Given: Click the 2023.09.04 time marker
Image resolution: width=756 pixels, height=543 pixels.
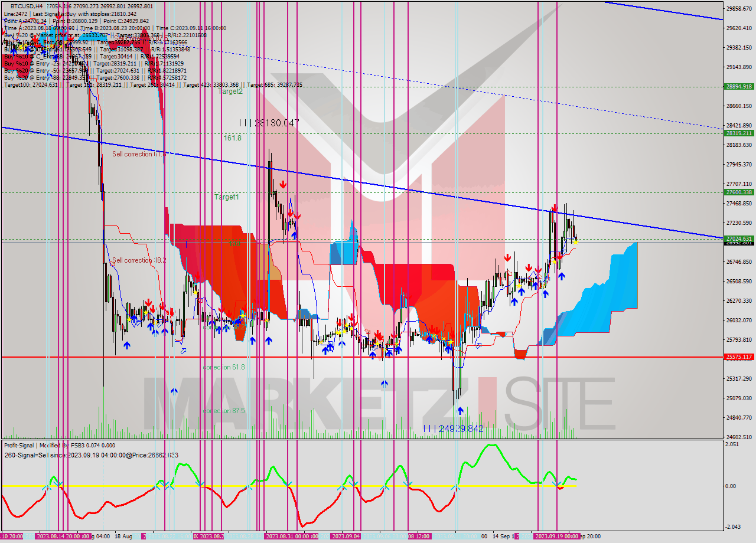Looking at the screenshot, I should [346, 537].
